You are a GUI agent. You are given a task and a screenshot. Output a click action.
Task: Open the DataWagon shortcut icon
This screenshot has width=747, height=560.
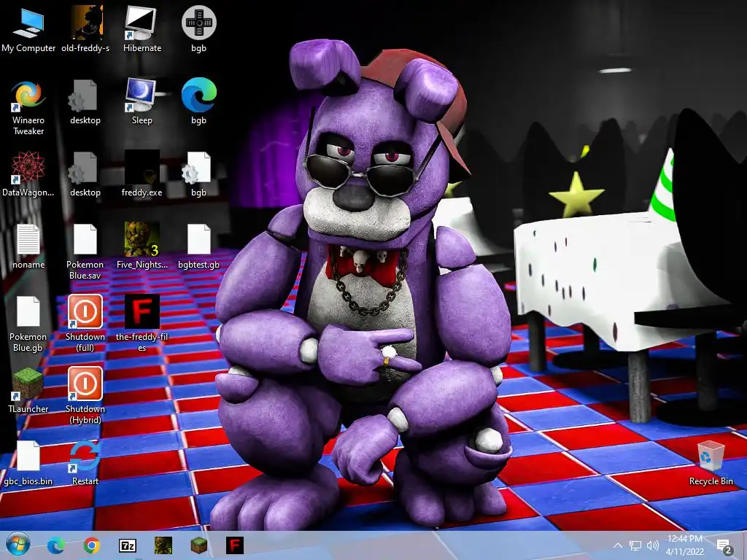[x=28, y=174]
